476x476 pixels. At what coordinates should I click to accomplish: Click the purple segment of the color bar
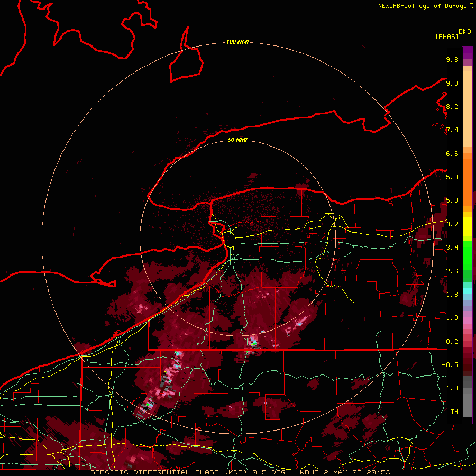point(467,53)
